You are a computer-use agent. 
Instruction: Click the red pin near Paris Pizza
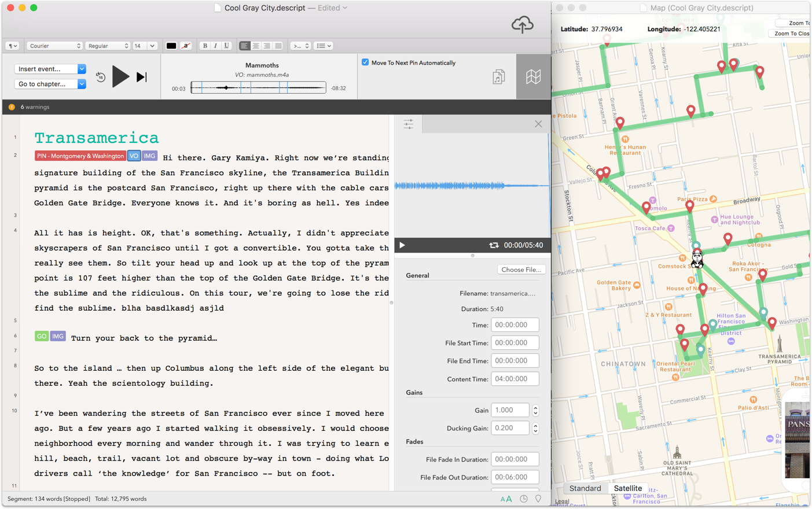689,206
